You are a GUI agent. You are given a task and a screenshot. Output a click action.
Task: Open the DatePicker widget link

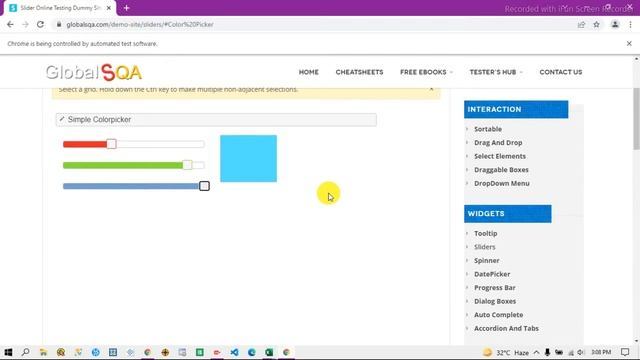coord(492,274)
